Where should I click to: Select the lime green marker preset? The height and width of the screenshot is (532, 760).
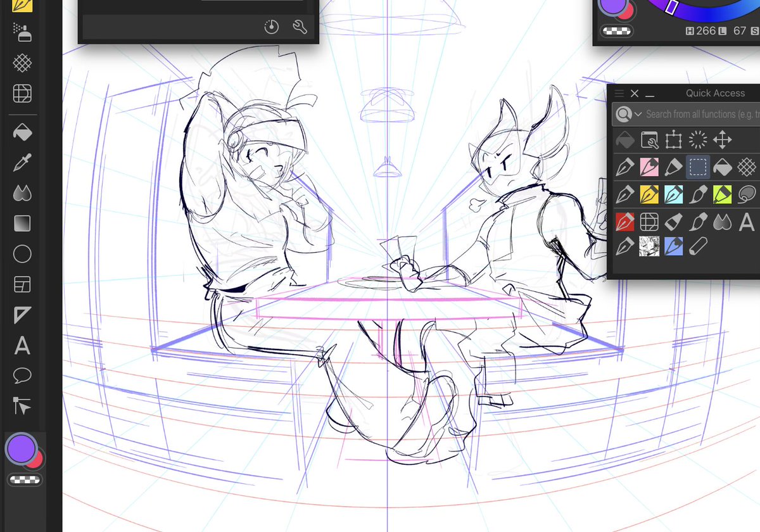point(723,194)
